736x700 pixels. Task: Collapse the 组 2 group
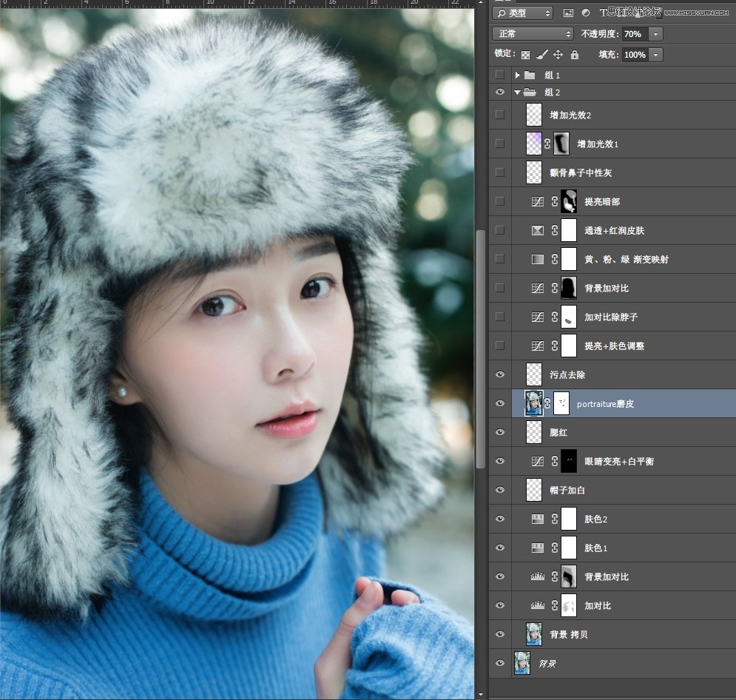(517, 92)
